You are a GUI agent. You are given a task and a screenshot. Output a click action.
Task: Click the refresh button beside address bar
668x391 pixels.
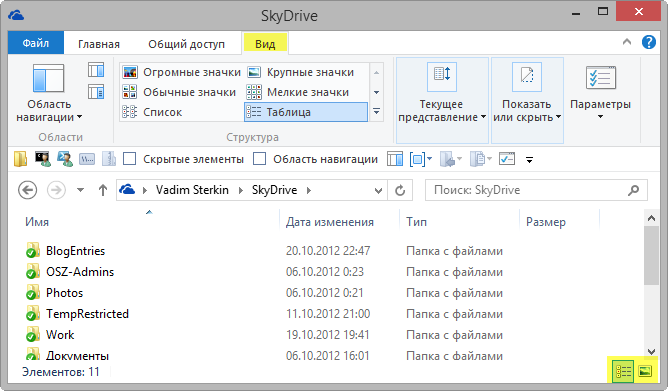(x=400, y=190)
